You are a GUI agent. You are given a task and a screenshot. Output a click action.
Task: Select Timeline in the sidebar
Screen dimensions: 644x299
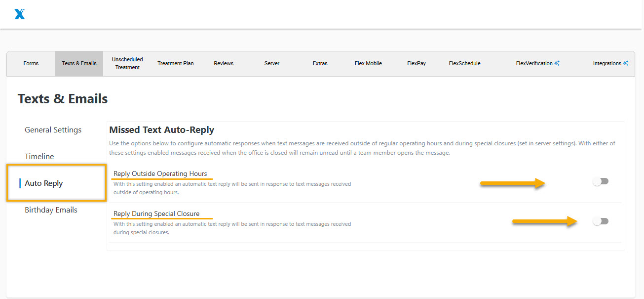tap(39, 157)
